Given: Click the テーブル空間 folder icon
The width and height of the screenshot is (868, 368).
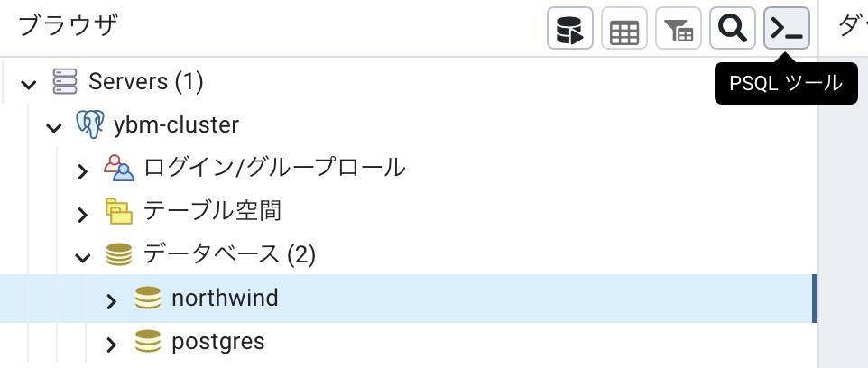Looking at the screenshot, I should [x=119, y=211].
